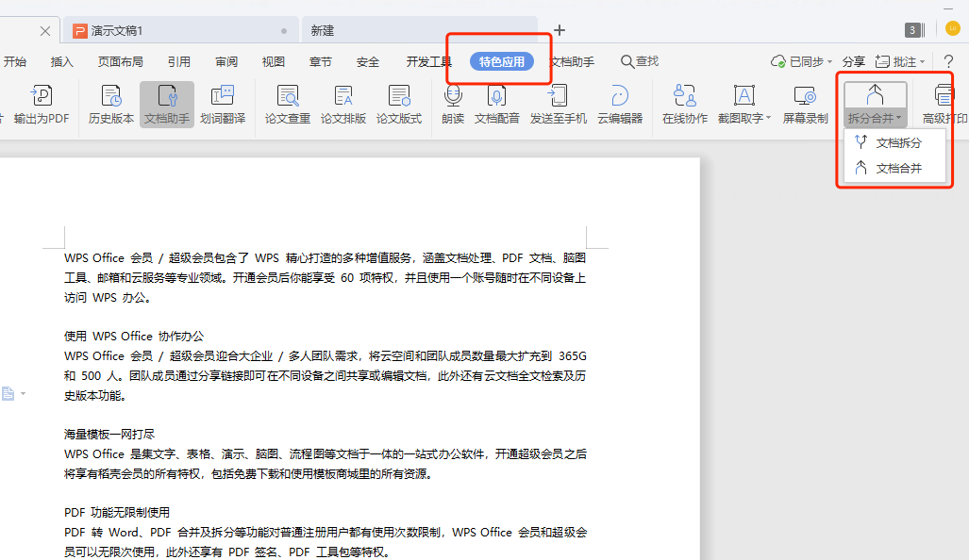Launch the 论文查重 plagiarism check
969x560 pixels.
287,96
